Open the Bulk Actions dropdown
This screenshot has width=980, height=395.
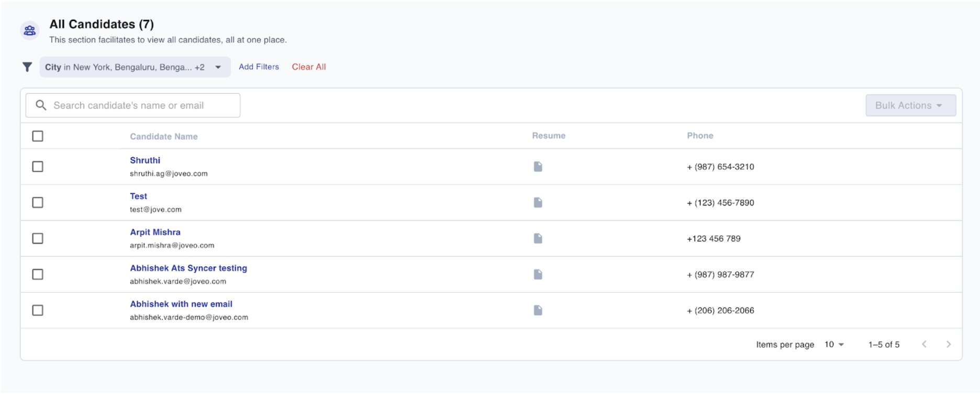point(910,105)
